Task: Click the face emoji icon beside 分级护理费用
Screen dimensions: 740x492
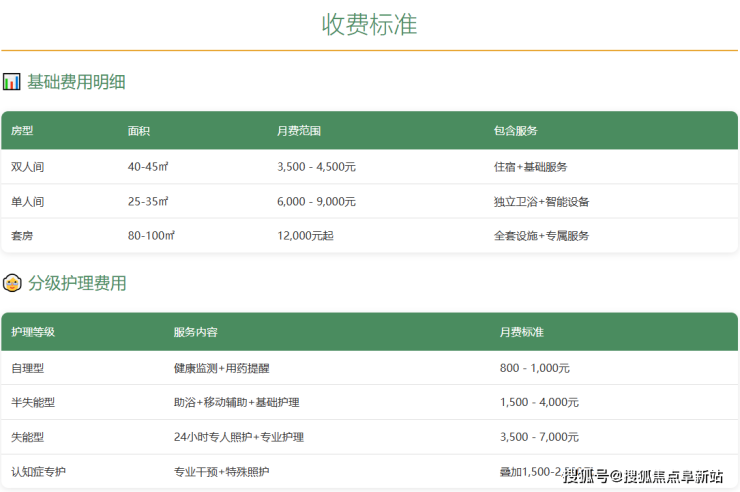Action: coord(12,283)
